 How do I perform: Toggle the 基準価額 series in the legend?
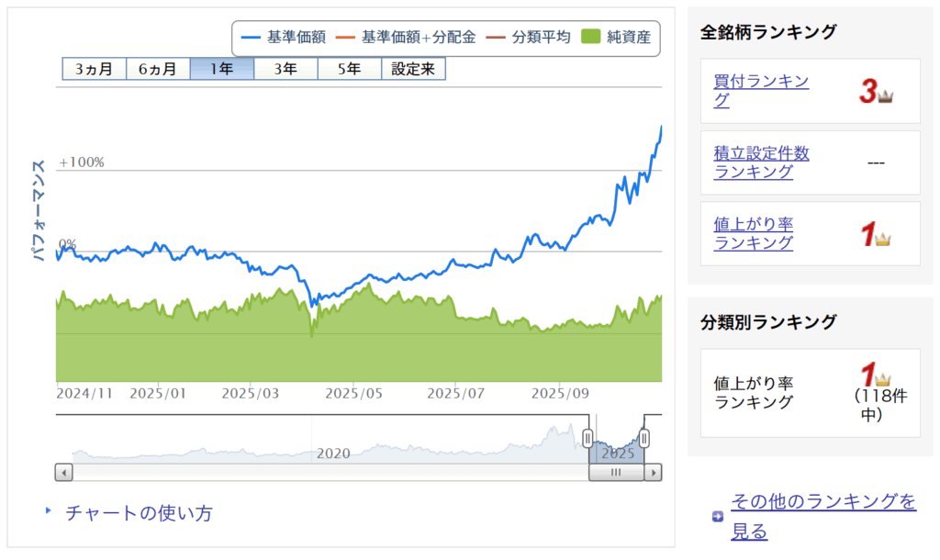click(x=283, y=38)
